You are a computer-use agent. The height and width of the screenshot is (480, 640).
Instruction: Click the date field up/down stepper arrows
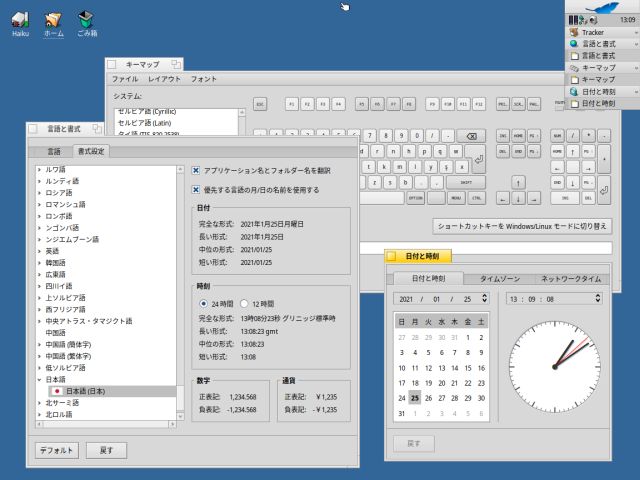pyautogui.click(x=485, y=298)
